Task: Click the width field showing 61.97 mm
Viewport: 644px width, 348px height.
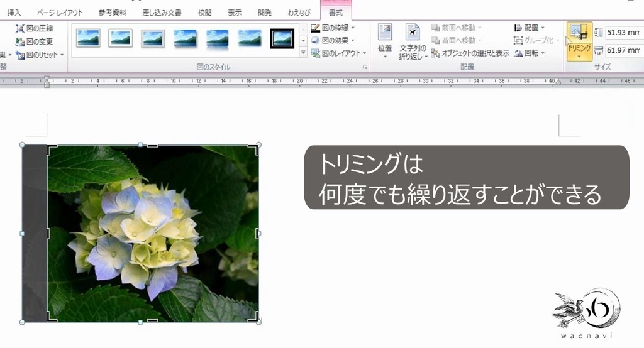Action: point(625,50)
